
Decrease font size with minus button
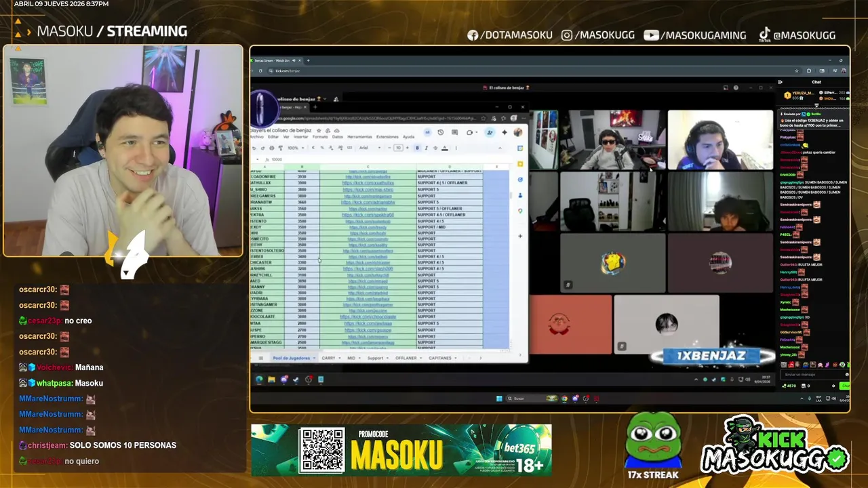click(389, 148)
